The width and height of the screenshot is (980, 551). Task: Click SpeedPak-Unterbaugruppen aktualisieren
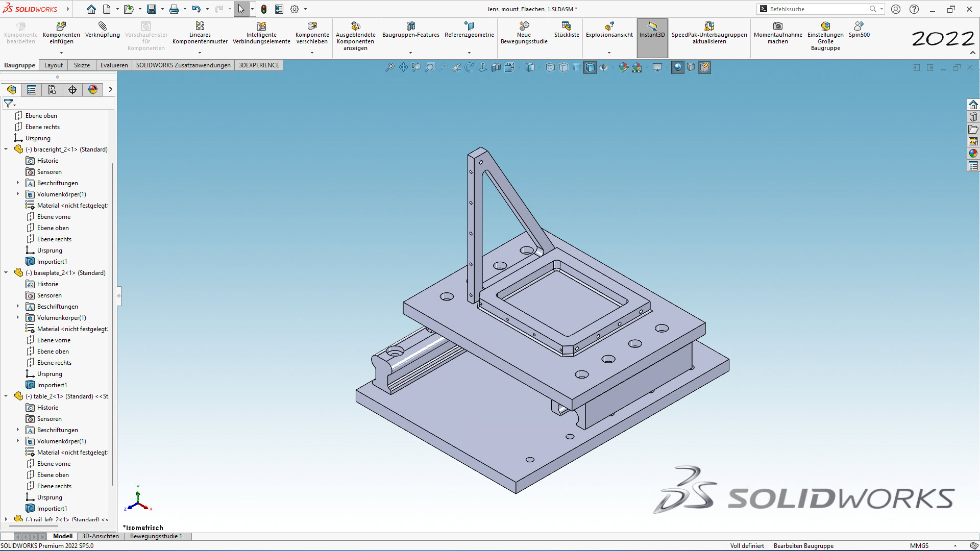[x=709, y=33]
